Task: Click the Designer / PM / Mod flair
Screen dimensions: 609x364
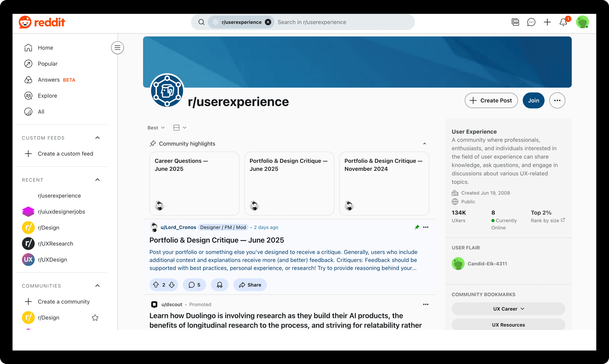Action: click(223, 227)
